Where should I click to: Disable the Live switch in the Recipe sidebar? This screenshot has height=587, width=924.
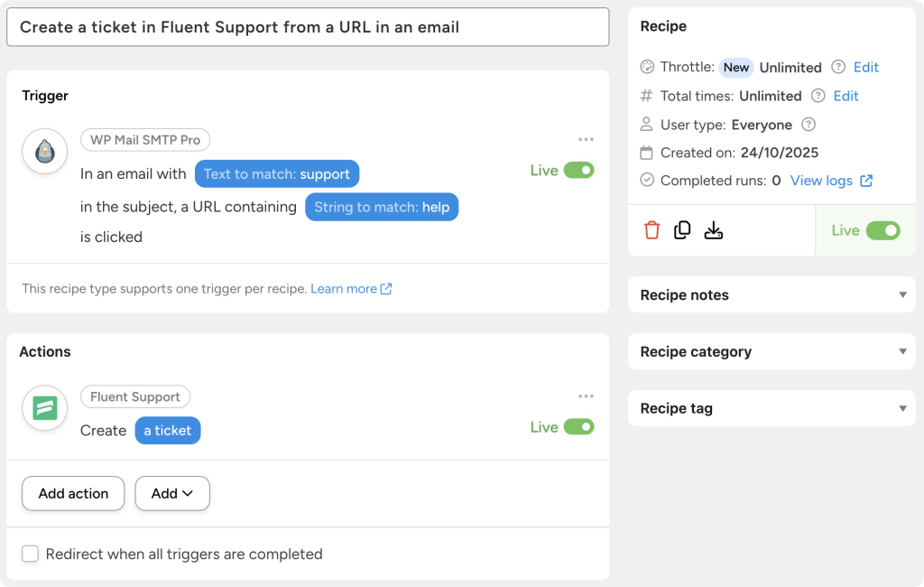pos(885,230)
